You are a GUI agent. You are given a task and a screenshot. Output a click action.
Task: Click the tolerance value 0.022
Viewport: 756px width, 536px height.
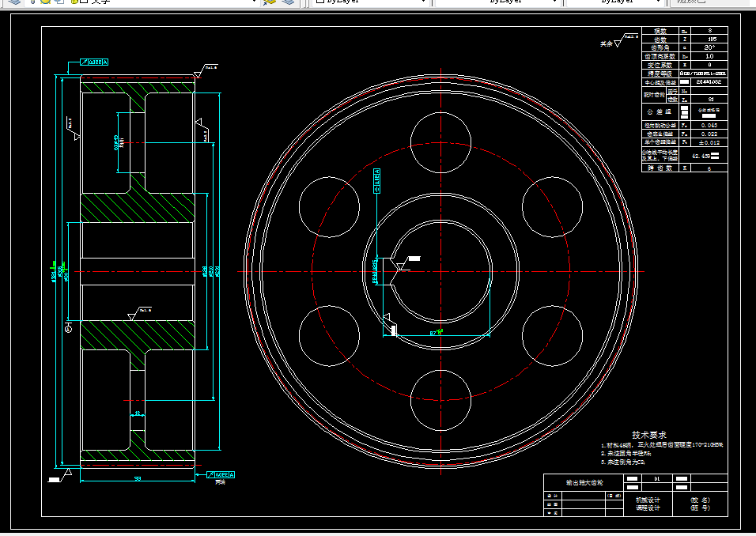pos(709,134)
